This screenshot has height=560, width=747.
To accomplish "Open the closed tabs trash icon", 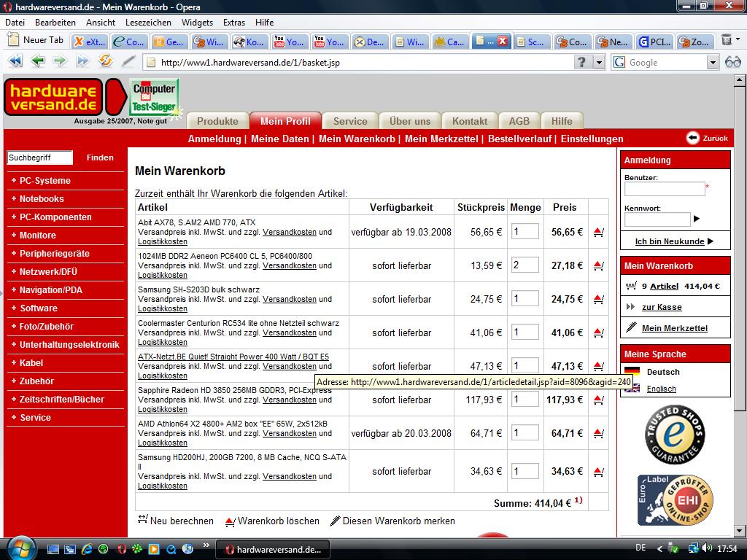I will click(727, 41).
